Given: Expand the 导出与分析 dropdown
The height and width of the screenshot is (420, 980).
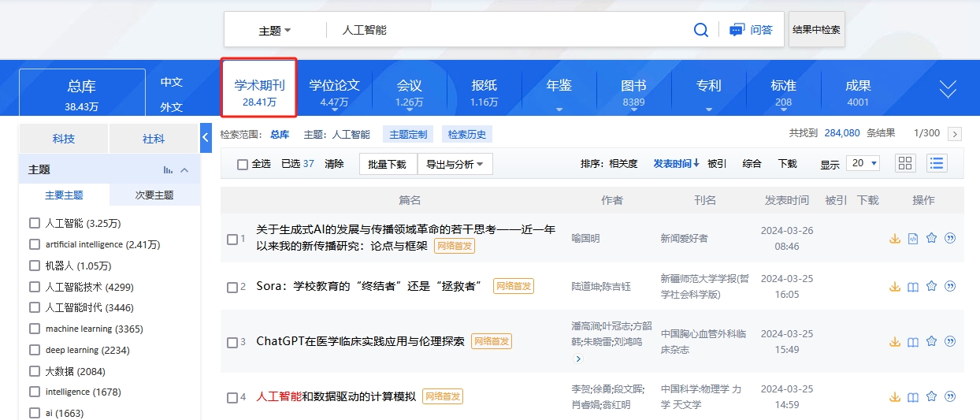Looking at the screenshot, I should (455, 164).
